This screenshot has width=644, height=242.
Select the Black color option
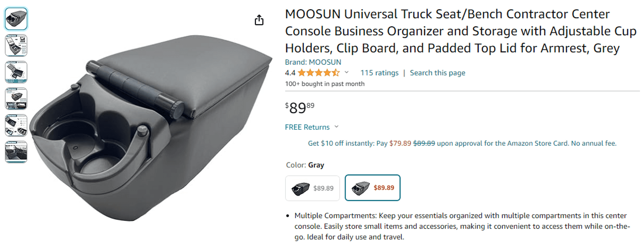[312, 188]
